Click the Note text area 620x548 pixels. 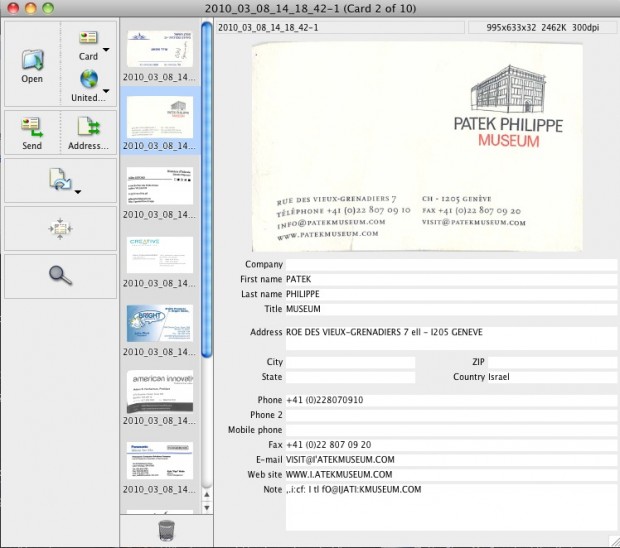point(451,507)
